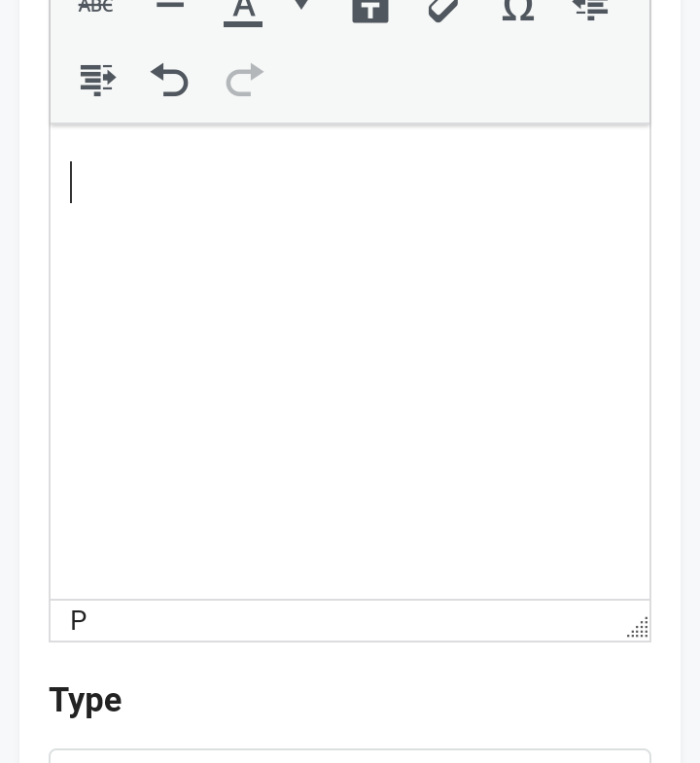The width and height of the screenshot is (700, 763).
Task: Click the editor status bar beside P
Action: [350, 621]
